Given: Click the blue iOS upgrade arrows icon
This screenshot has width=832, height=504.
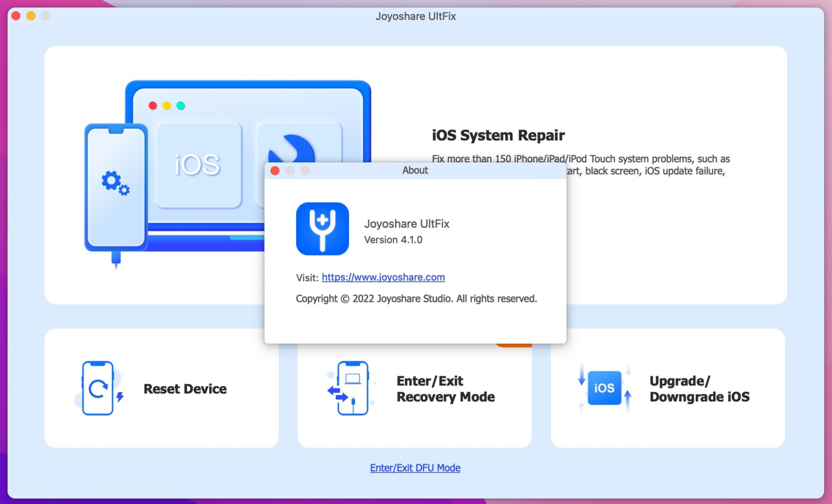Looking at the screenshot, I should tap(604, 388).
